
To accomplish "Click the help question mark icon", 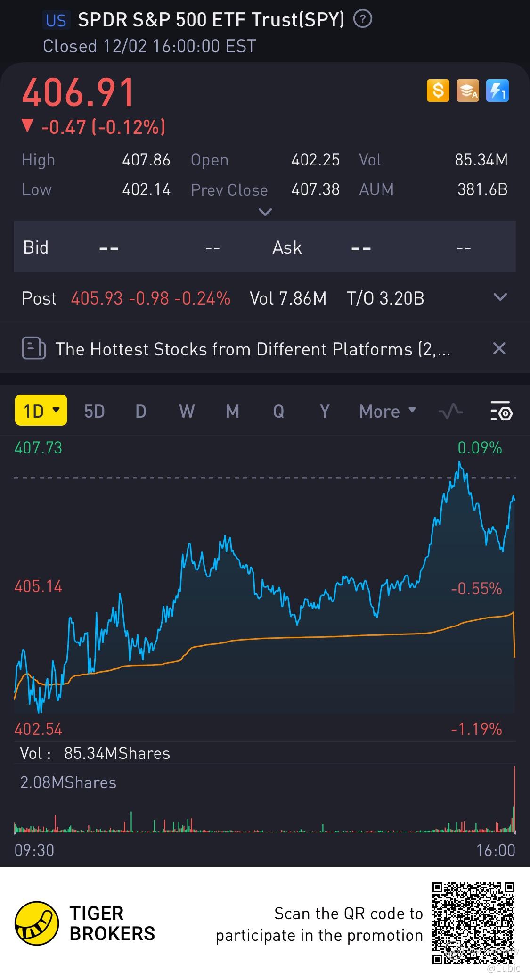I will click(362, 19).
